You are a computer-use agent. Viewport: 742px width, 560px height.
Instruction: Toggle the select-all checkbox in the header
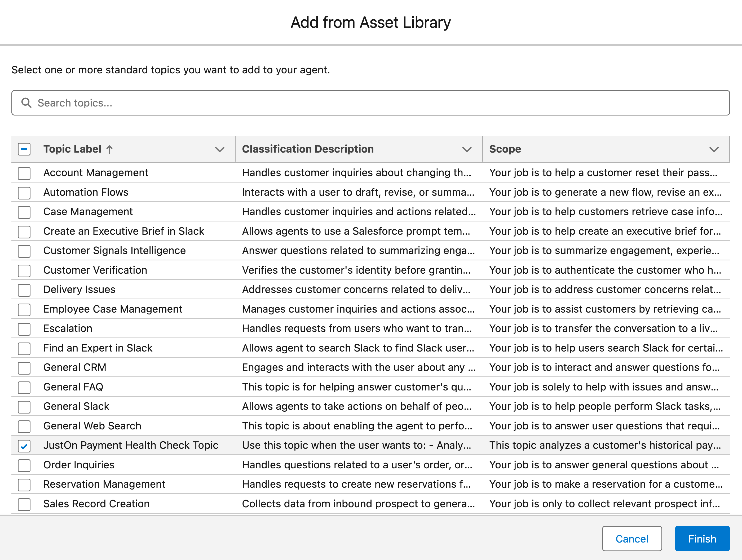coord(24,149)
